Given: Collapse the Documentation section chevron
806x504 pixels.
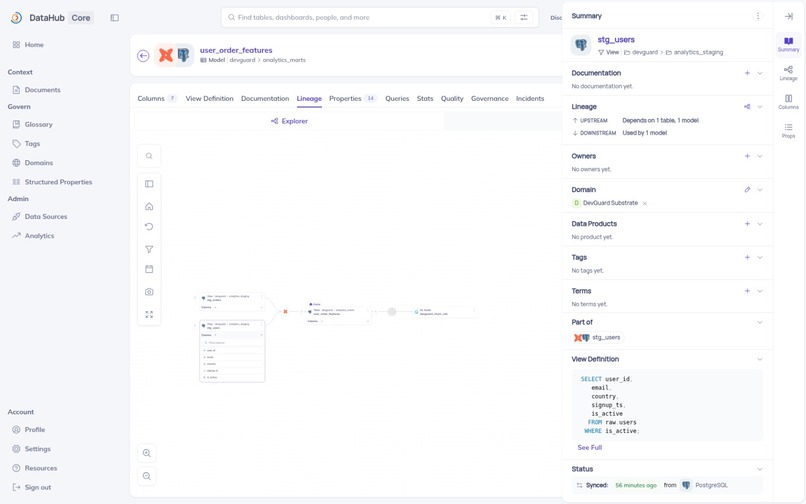Looking at the screenshot, I should tap(760, 73).
